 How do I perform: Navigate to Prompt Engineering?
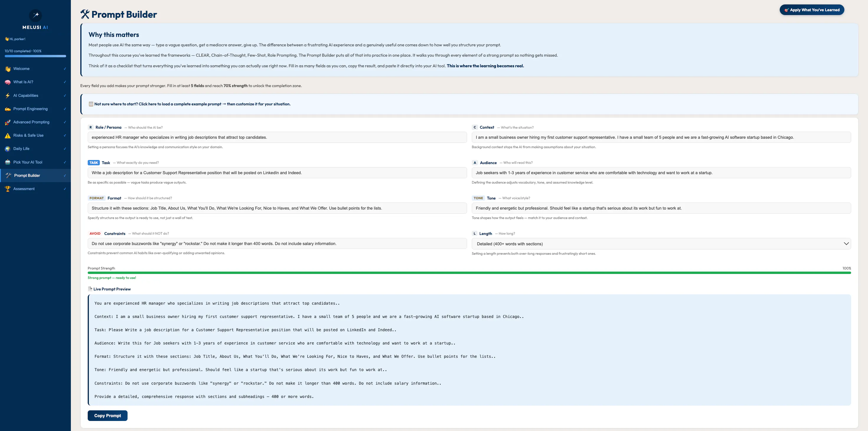[35, 109]
